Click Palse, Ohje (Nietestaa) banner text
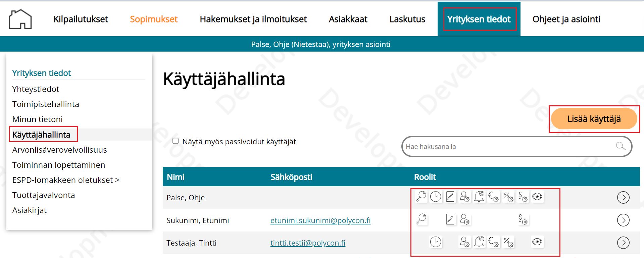 320,44
